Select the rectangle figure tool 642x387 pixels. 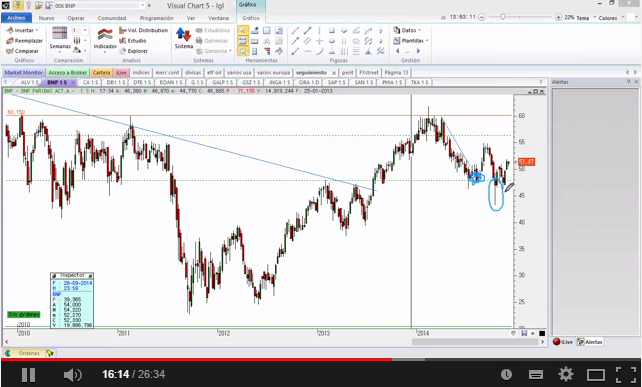pyautogui.click(x=332, y=30)
